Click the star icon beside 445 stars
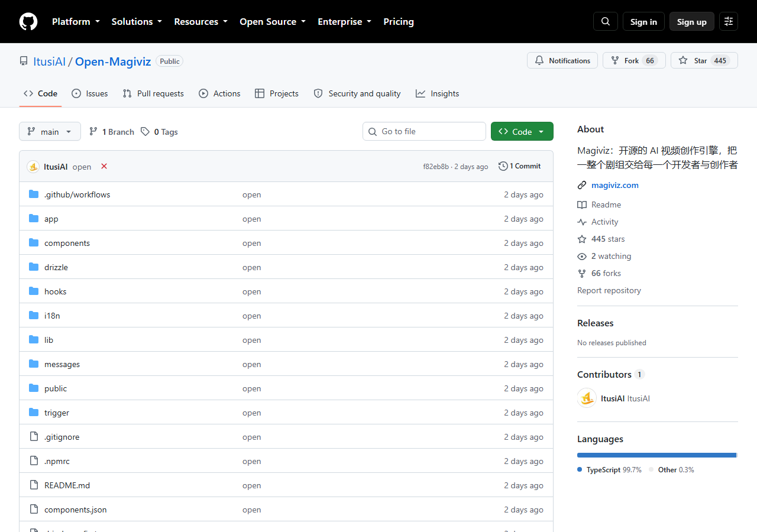Viewport: 757px width, 532px height. pos(582,239)
